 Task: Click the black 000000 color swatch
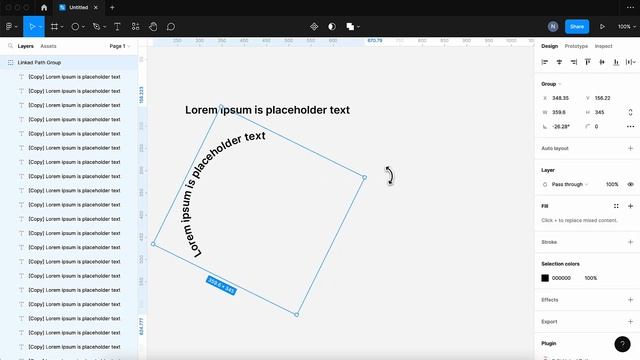545,278
